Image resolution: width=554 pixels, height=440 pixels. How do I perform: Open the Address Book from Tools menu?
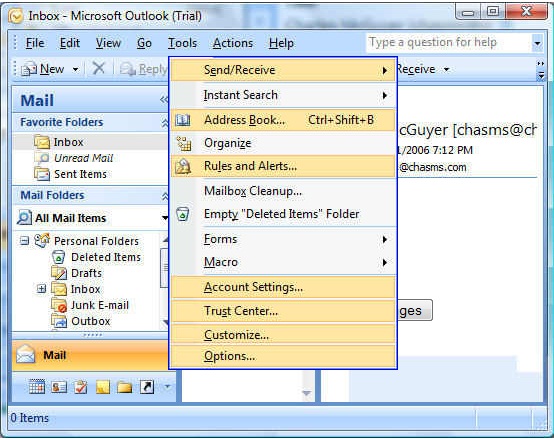[283, 120]
